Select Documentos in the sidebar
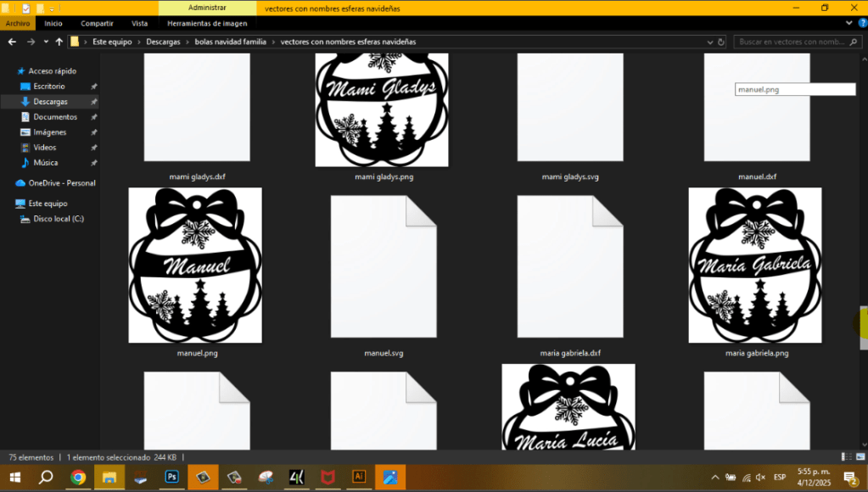 (x=55, y=117)
